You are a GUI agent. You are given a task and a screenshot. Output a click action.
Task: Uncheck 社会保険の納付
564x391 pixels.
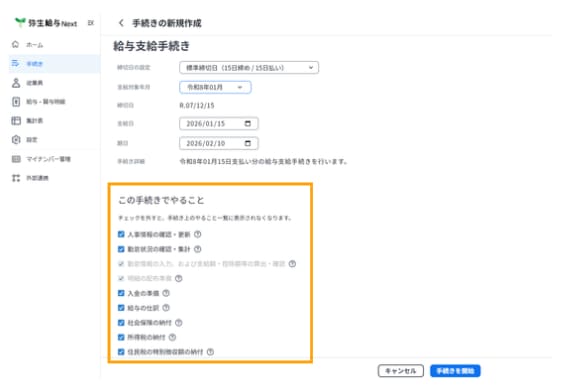point(121,323)
